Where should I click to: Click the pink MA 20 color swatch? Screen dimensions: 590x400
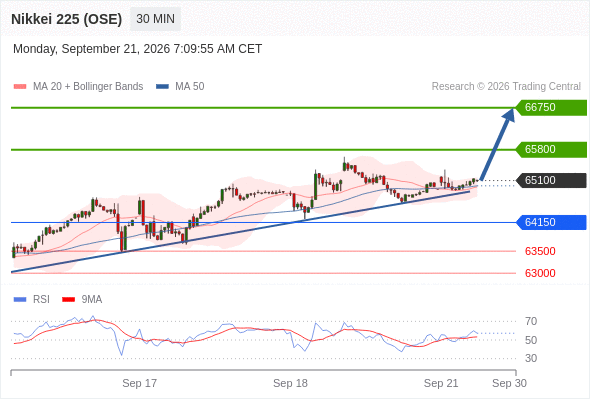click(20, 87)
